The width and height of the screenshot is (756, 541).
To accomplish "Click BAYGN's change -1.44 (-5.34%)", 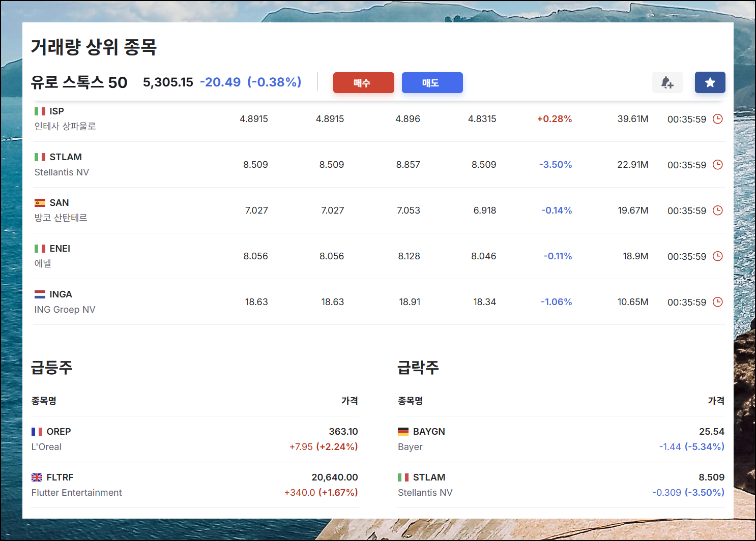I will [x=691, y=447].
